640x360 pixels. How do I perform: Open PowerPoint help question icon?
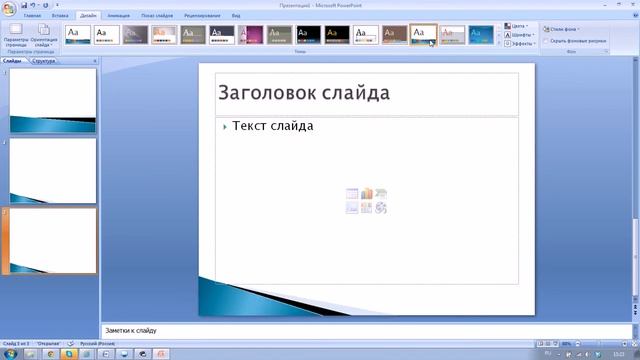coord(635,16)
